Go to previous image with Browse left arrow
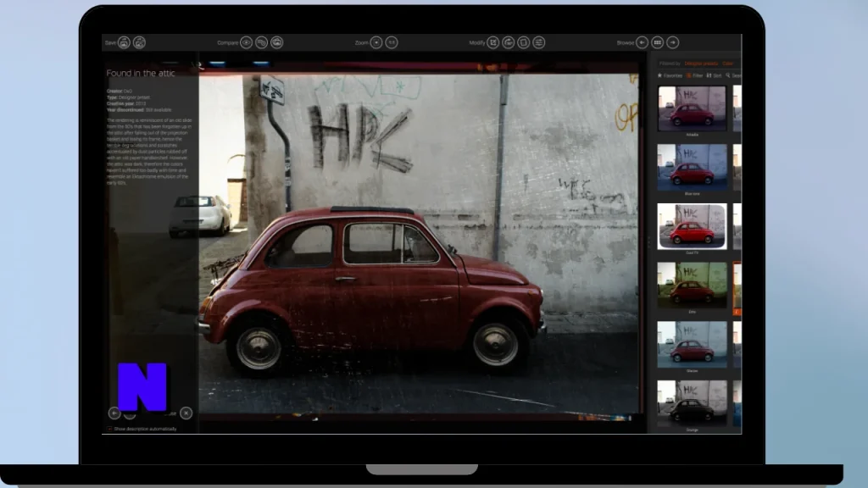 (x=643, y=42)
